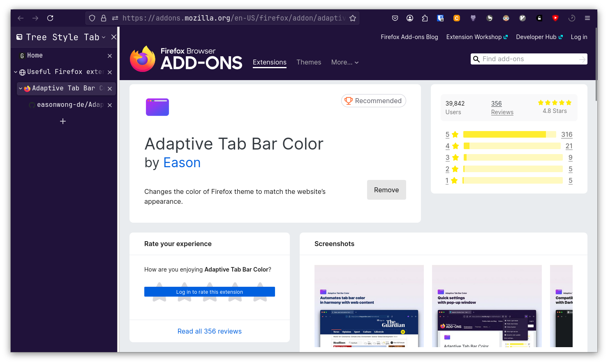Open the Extensions navigation item
608x364 pixels.
click(270, 62)
